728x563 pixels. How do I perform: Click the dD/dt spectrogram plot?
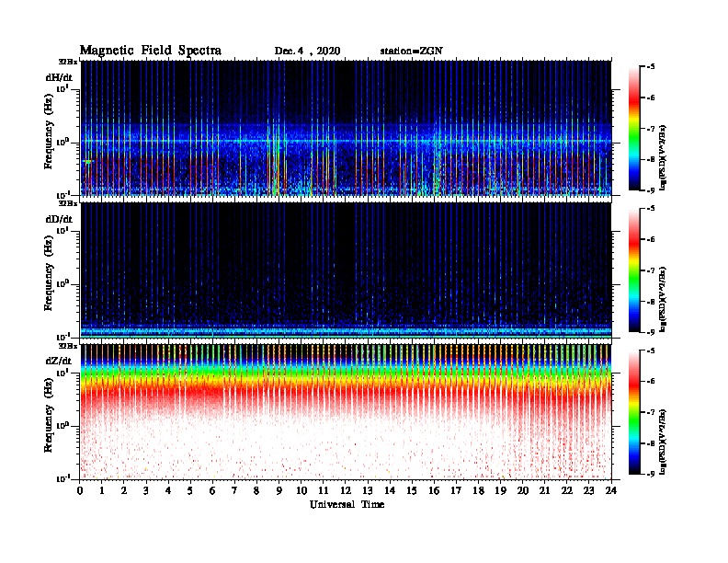(x=346, y=270)
